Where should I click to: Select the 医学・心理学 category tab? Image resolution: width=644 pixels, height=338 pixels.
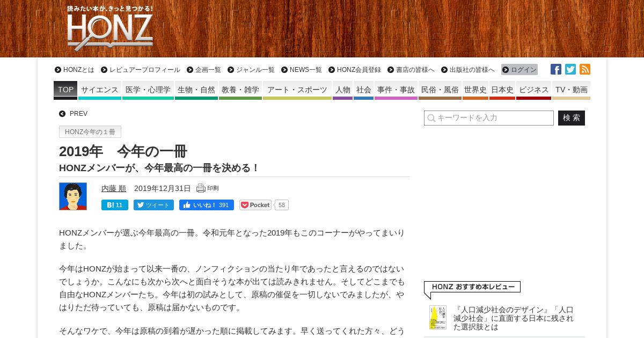point(148,90)
